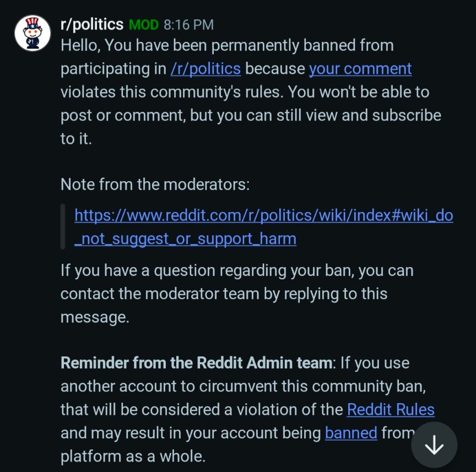Click the "banned" hyperlink
This screenshot has width=476, height=472.
(x=351, y=433)
